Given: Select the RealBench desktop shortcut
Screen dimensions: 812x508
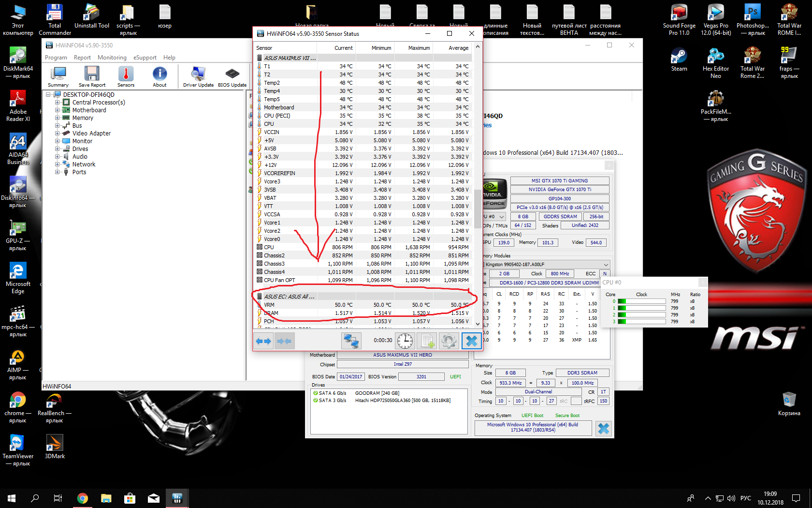Looking at the screenshot, I should tap(55, 407).
